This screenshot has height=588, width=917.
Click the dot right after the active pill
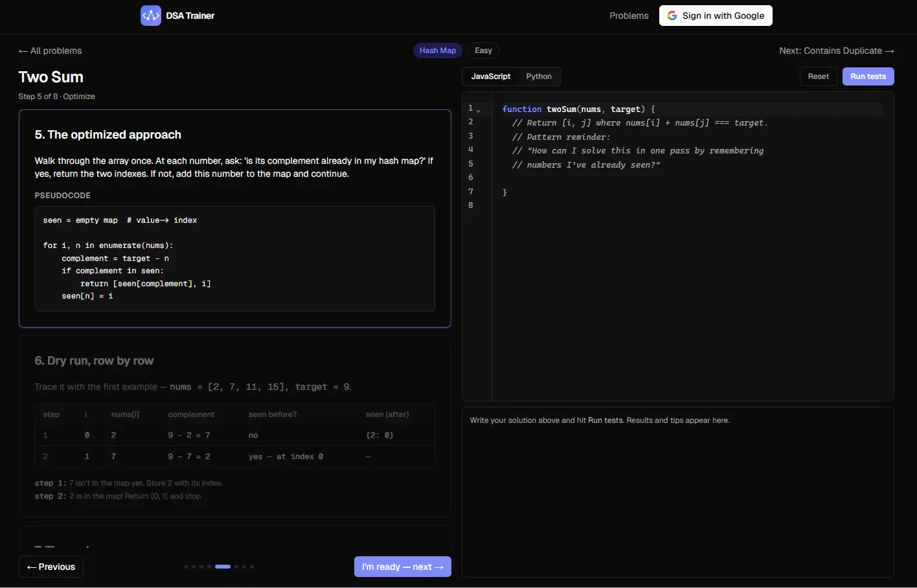[236, 567]
